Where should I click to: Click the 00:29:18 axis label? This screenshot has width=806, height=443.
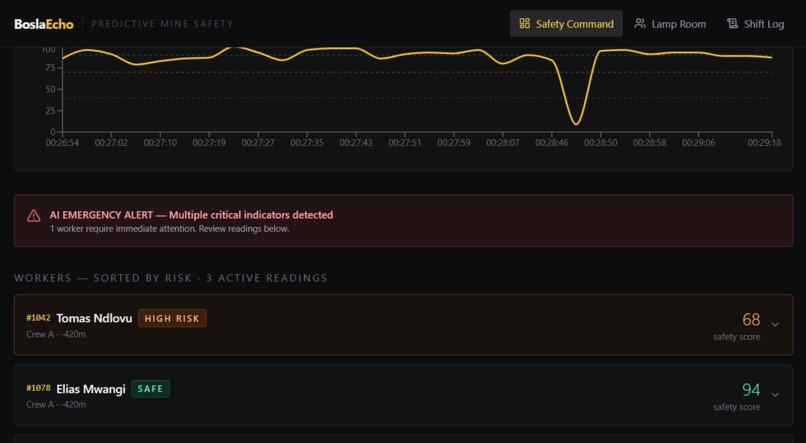pyautogui.click(x=764, y=143)
